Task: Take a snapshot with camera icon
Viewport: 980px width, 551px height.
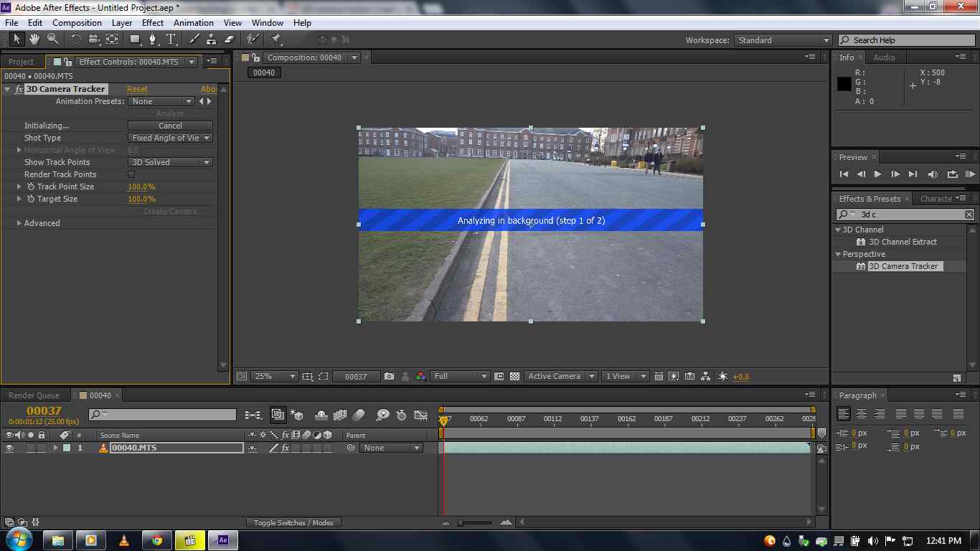Action: tap(389, 376)
